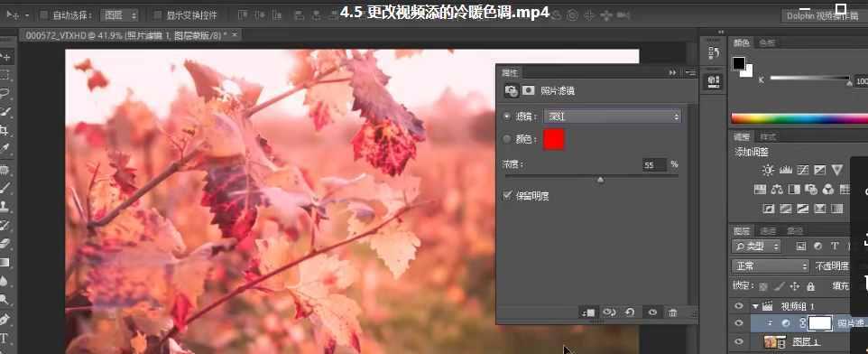Screen dimensions: 868x354
Task: Add a Curves adjustment layer
Action: 803,170
